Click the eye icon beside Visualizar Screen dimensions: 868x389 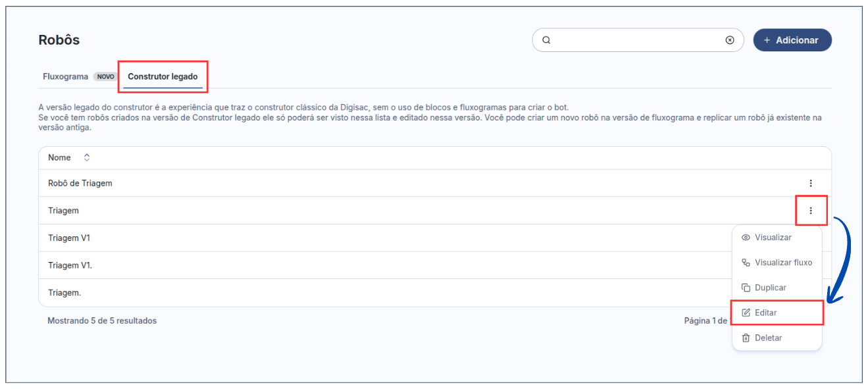tap(746, 238)
